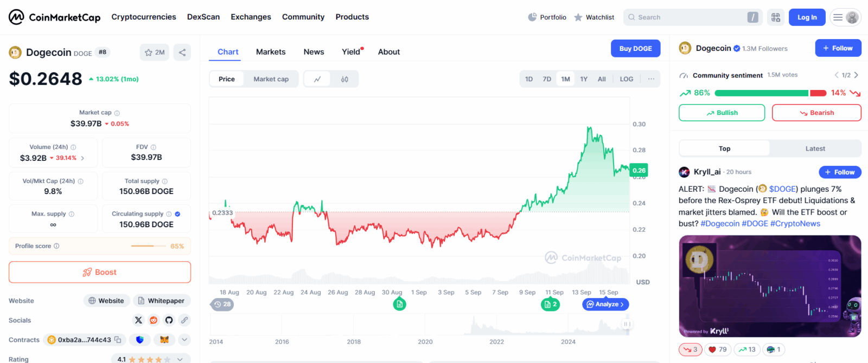Open Dogecoin GitHub social link
Image resolution: width=868 pixels, height=363 pixels.
169,320
